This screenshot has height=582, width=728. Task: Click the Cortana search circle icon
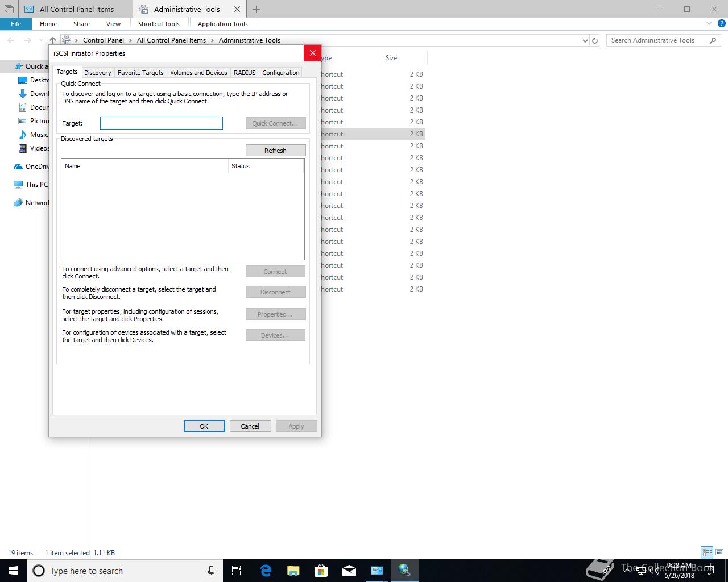pos(39,571)
